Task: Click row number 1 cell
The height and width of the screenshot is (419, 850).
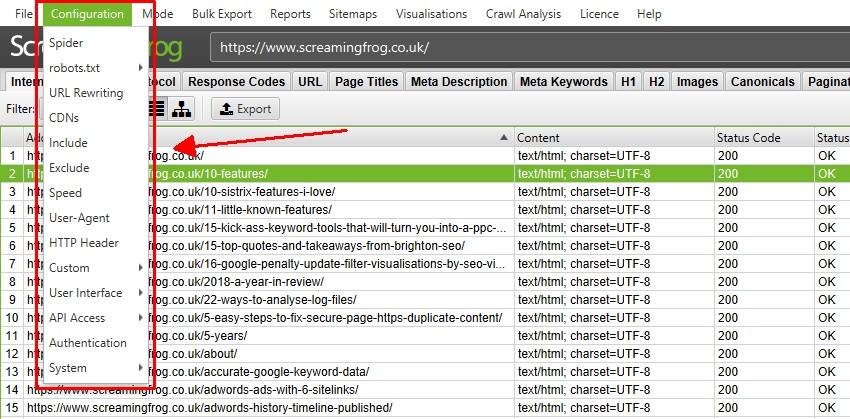Action: coord(12,156)
